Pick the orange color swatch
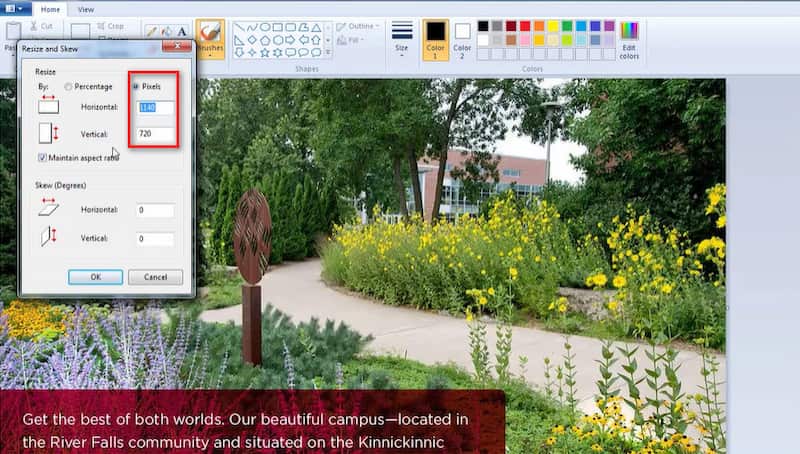 [x=539, y=26]
